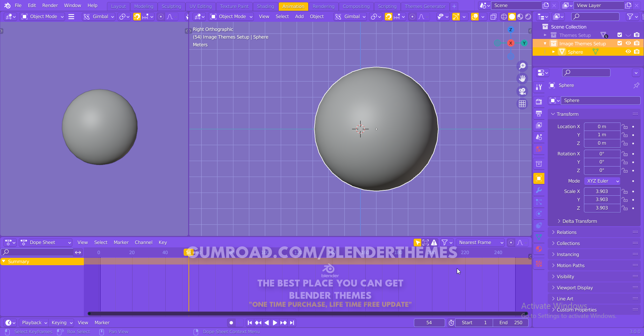644x336 pixels.
Task: Switch to wireframe viewport shading
Action: 504,16
